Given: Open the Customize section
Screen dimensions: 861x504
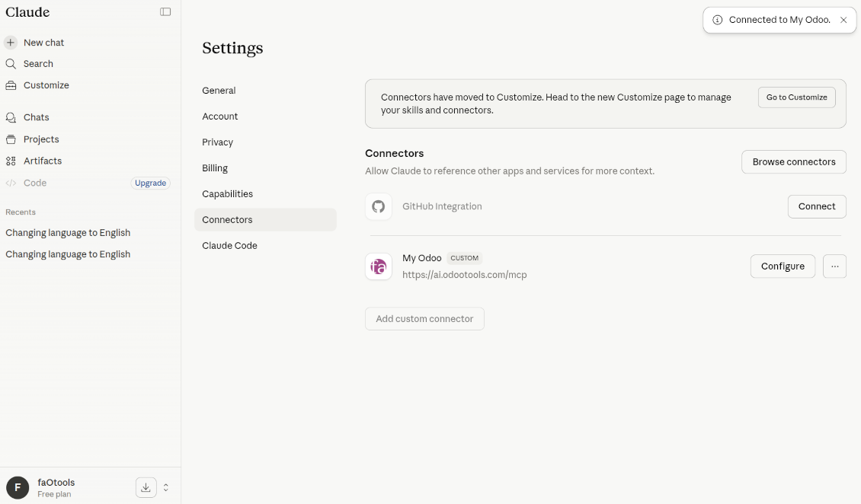Looking at the screenshot, I should tap(46, 85).
